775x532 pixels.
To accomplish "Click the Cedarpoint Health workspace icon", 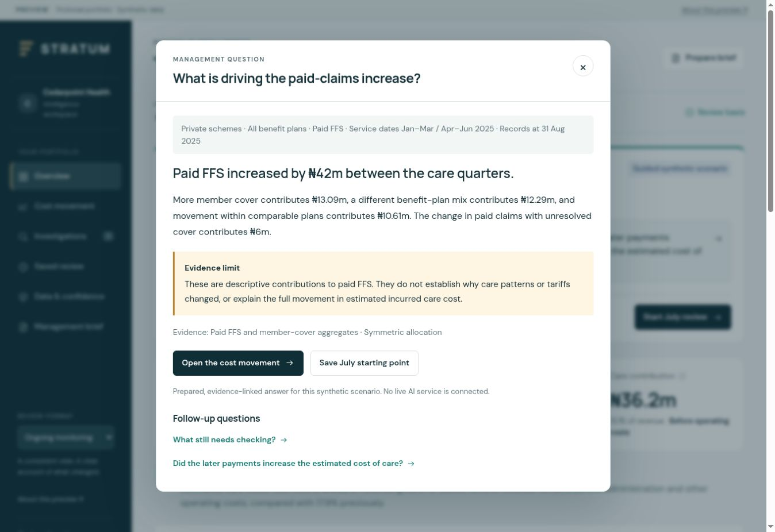I will point(27,103).
